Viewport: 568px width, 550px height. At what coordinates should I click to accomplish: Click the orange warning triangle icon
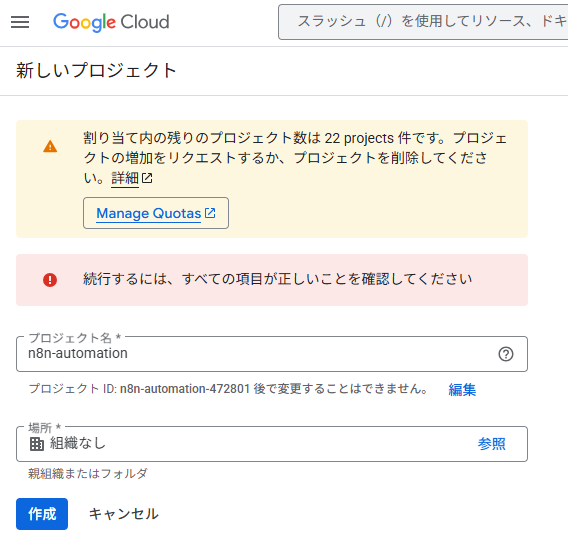click(x=50, y=147)
